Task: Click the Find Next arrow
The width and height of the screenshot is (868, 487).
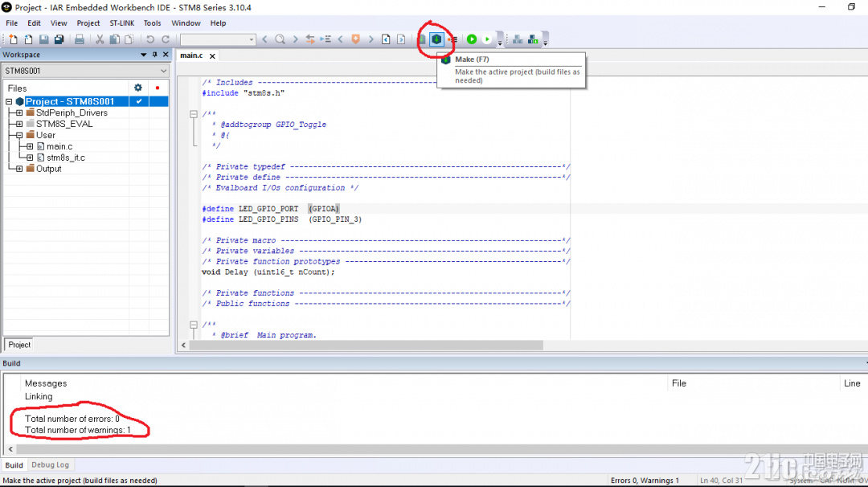Action: point(295,39)
